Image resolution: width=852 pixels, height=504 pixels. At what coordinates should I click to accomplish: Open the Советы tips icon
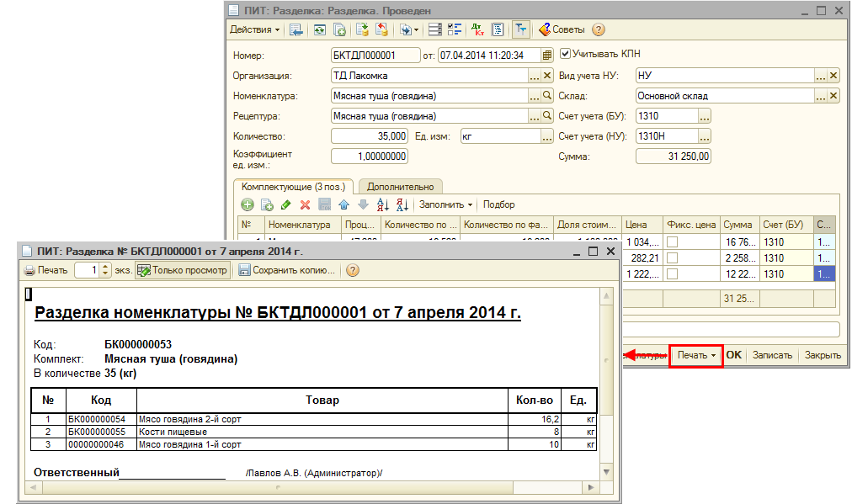(545, 29)
